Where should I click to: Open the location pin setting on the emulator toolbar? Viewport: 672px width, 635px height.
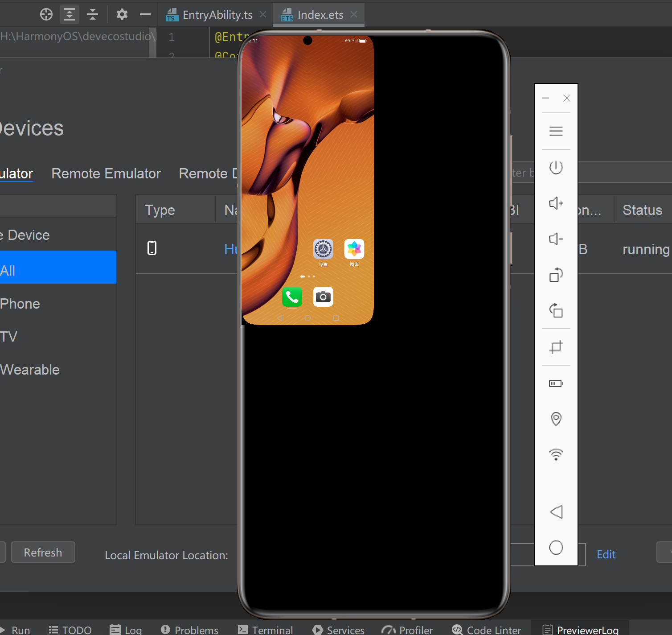coord(556,419)
